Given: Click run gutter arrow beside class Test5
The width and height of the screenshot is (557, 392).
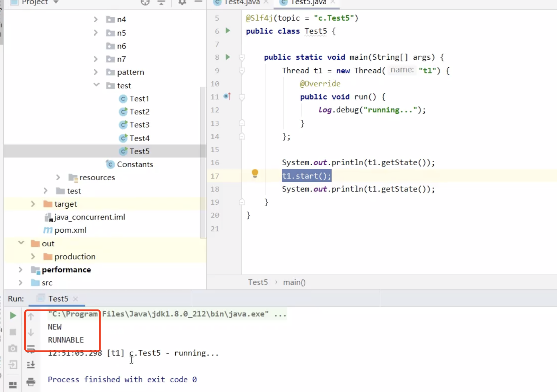Looking at the screenshot, I should coord(228,31).
